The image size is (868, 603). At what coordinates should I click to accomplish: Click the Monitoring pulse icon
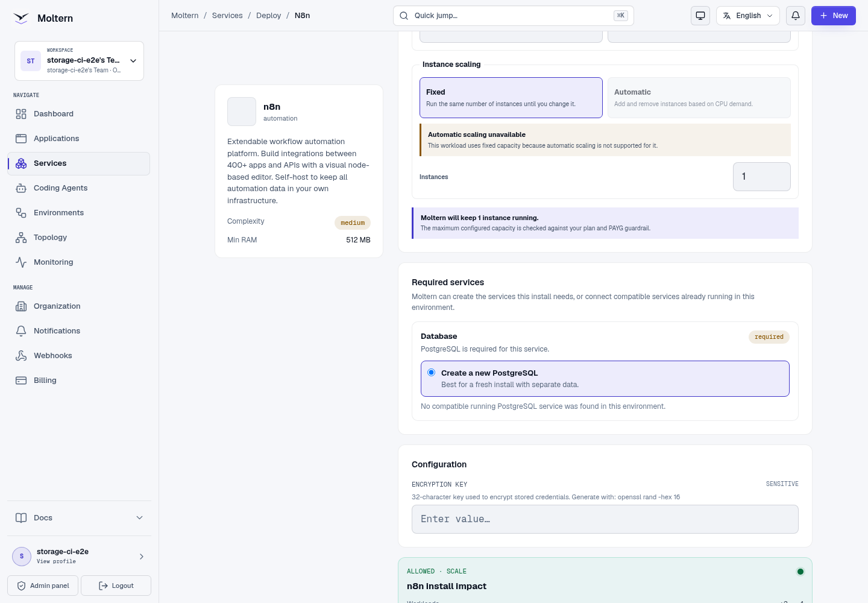[21, 262]
